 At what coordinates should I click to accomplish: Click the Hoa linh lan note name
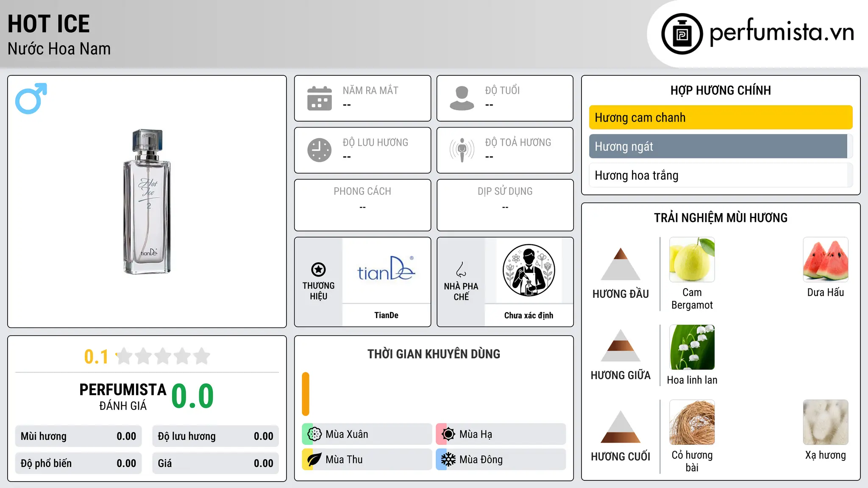tap(692, 380)
